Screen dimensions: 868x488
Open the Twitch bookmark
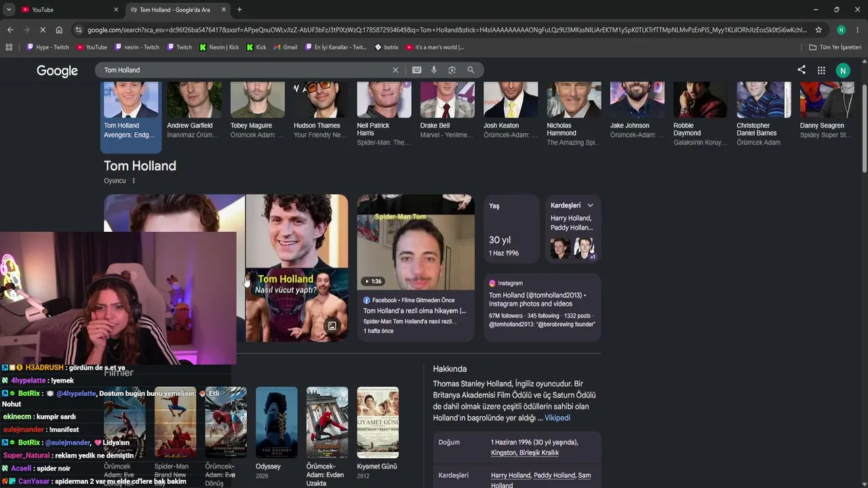pyautogui.click(x=180, y=47)
